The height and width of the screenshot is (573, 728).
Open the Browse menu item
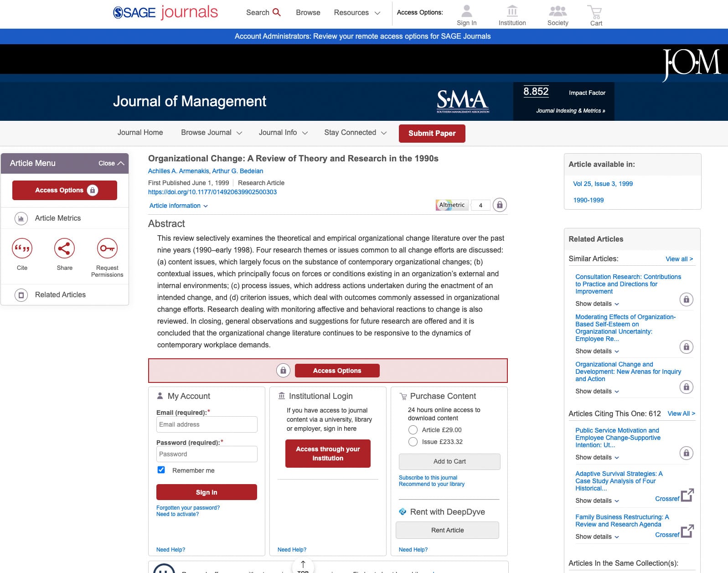(308, 13)
